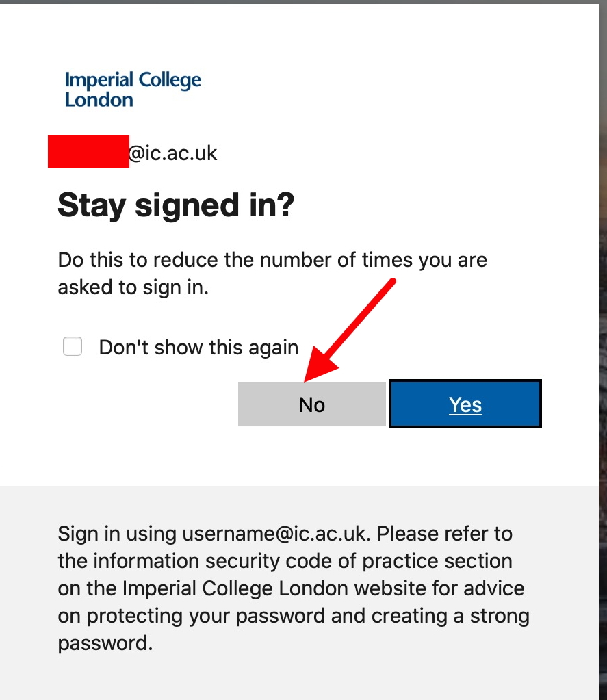
Task: Confirm with the blue Yes button
Action: (465, 404)
